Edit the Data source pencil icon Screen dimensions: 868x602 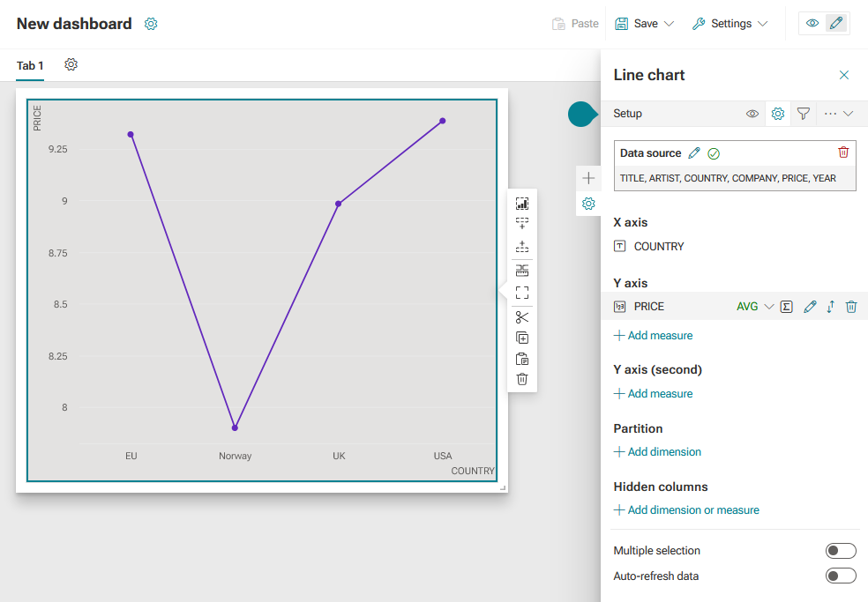coord(694,153)
